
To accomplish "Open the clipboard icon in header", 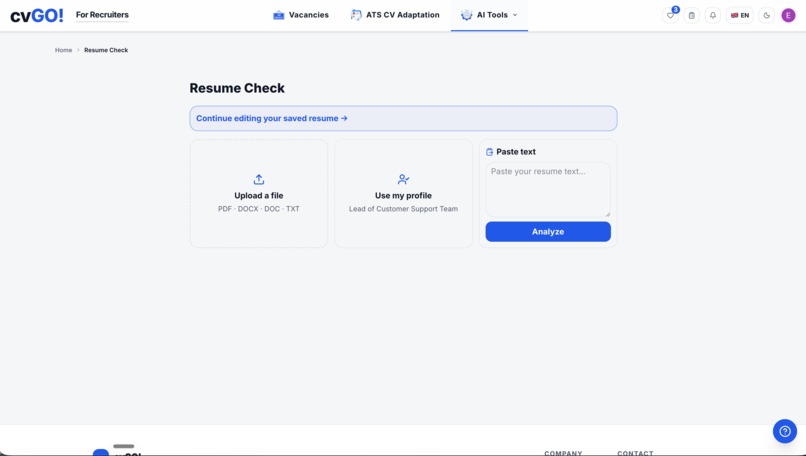I will [x=691, y=15].
